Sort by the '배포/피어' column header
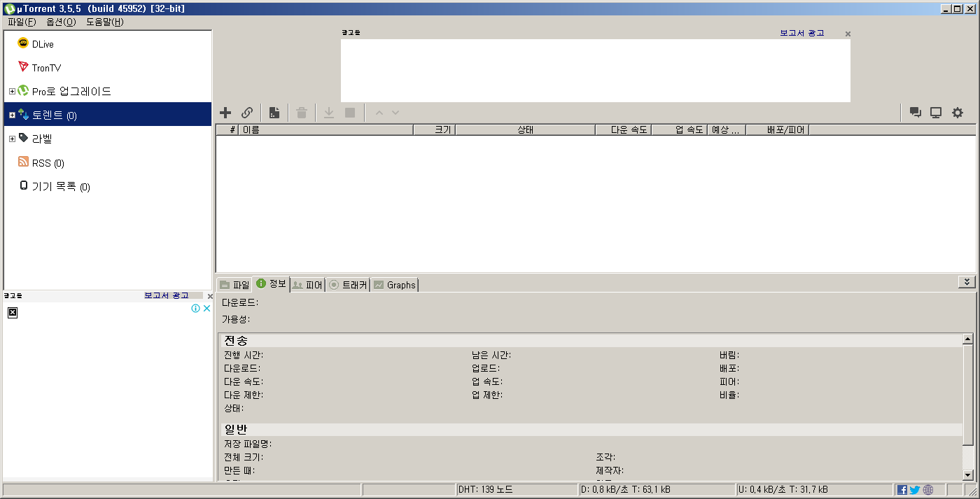Image resolution: width=980 pixels, height=499 pixels. pyautogui.click(x=777, y=129)
